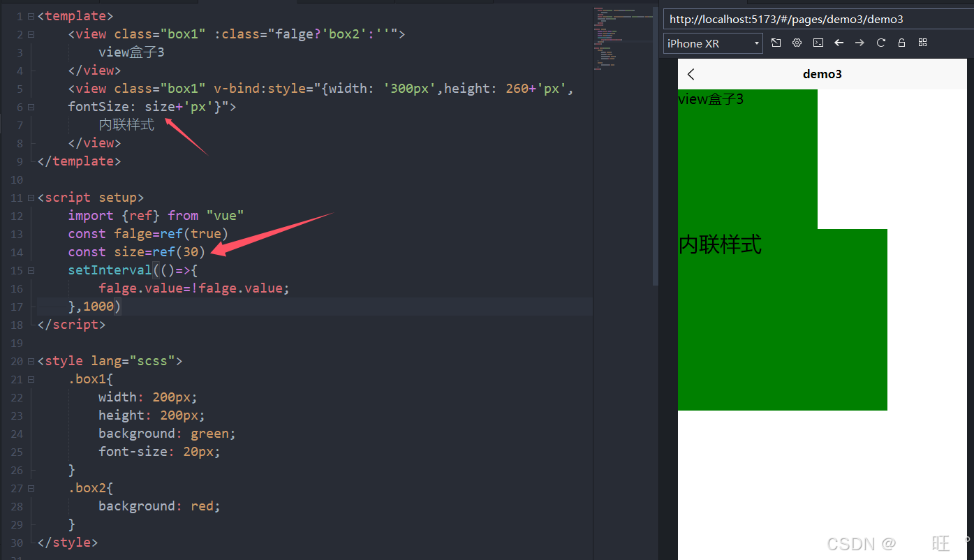
Task: Collapse the setInterval callback at line 15
Action: pos(31,270)
